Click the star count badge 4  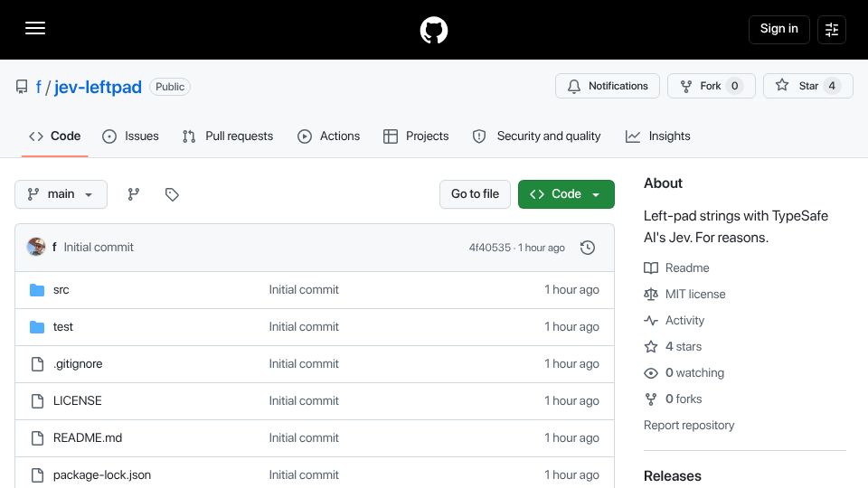[x=832, y=86]
